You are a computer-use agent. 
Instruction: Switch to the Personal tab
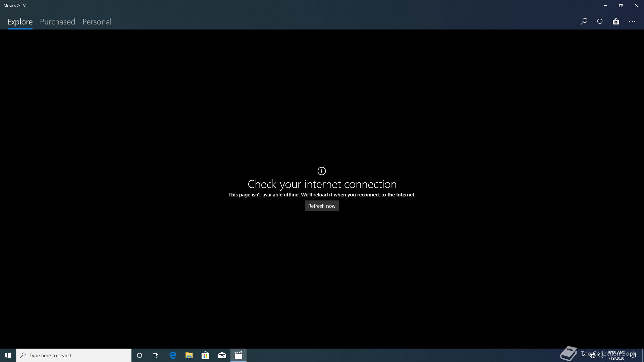pos(97,22)
